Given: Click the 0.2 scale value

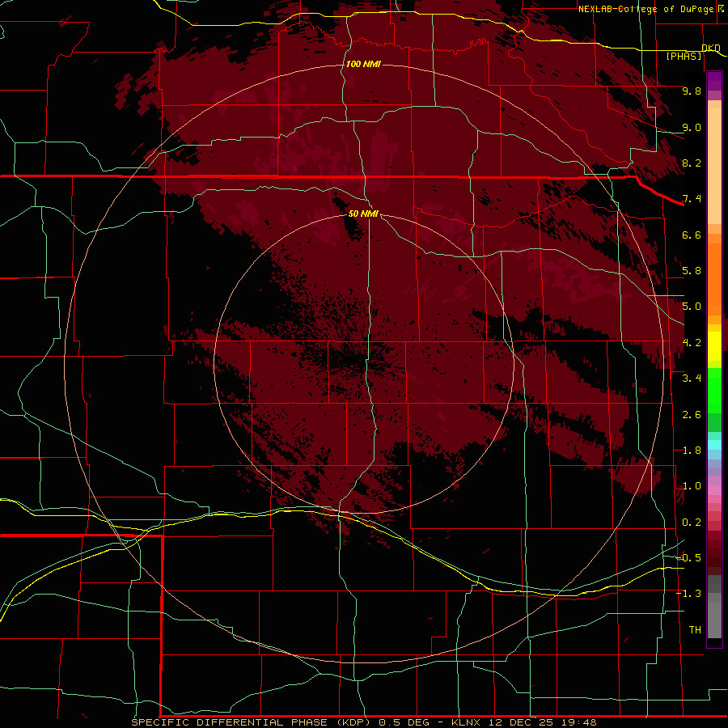Looking at the screenshot, I should pos(692,523).
